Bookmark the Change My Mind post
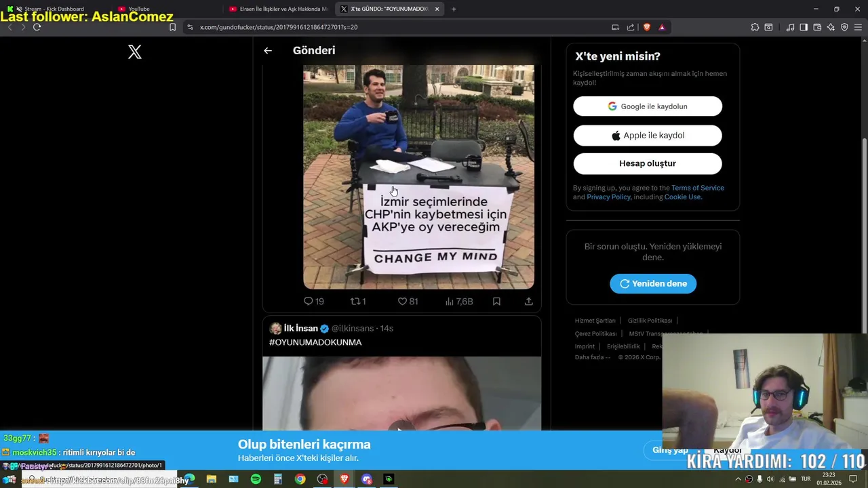This screenshot has width=868, height=488. [x=496, y=301]
